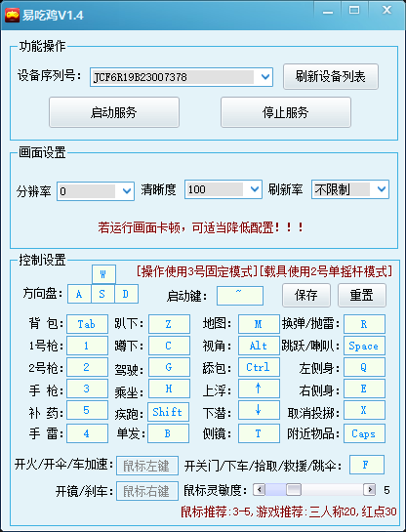The width and height of the screenshot is (406, 532).
Task: Save key bindings with 保存 button
Action: click(x=305, y=295)
